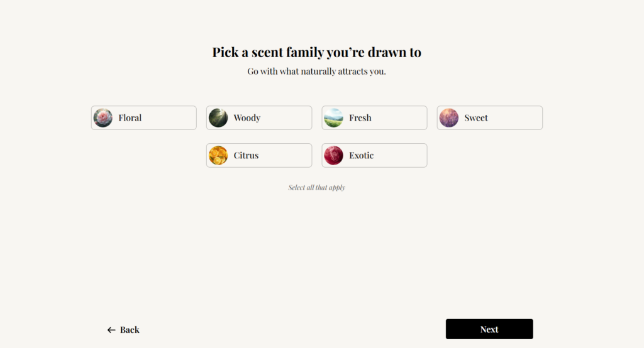Click the 'Exotic' text label
Viewport: 644px width, 348px height.
[x=362, y=156]
